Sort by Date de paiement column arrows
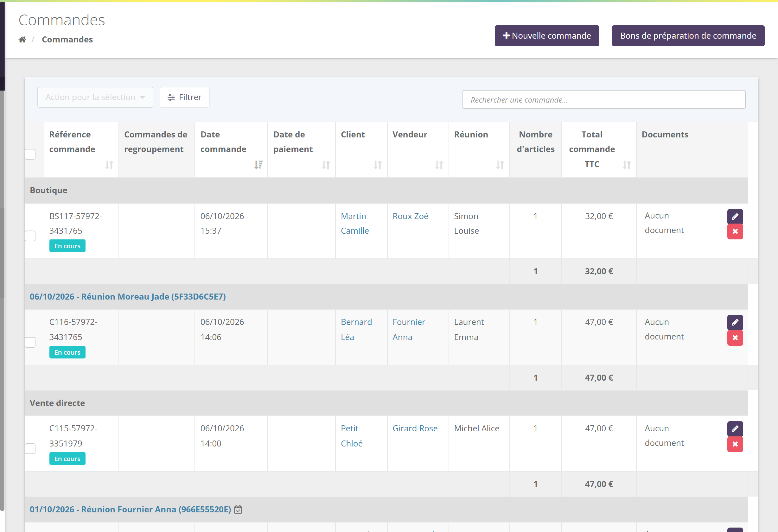This screenshot has height=532, width=778. point(326,165)
